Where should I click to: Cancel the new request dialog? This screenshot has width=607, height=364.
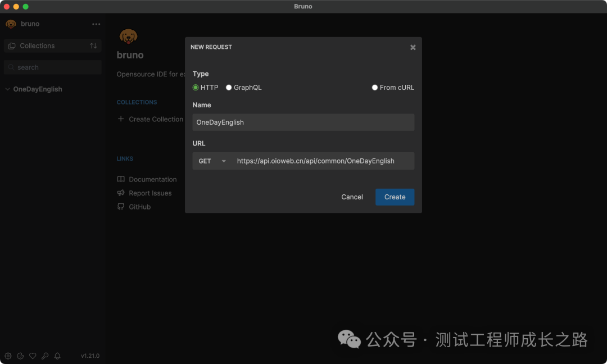(352, 197)
